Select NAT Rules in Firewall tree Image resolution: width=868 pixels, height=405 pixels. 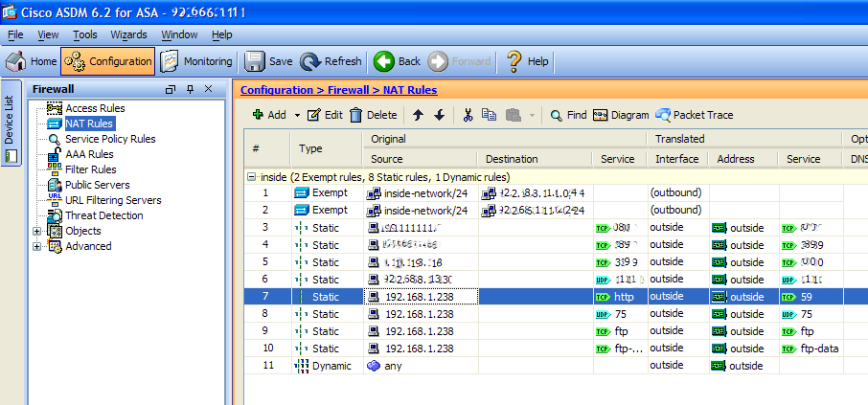[x=88, y=124]
